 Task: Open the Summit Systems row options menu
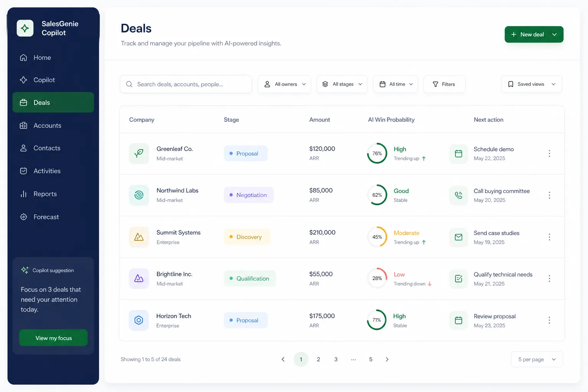tap(549, 237)
